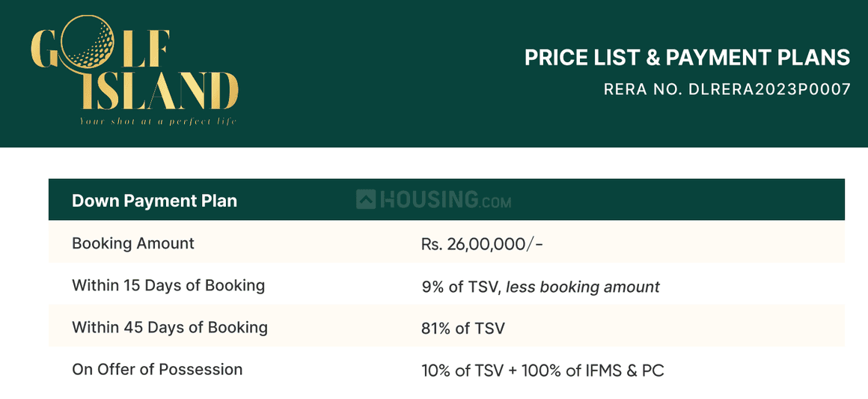The width and height of the screenshot is (868, 399).
Task: Click the 'Your shot at a perfect life' tagline
Action: pos(158,121)
